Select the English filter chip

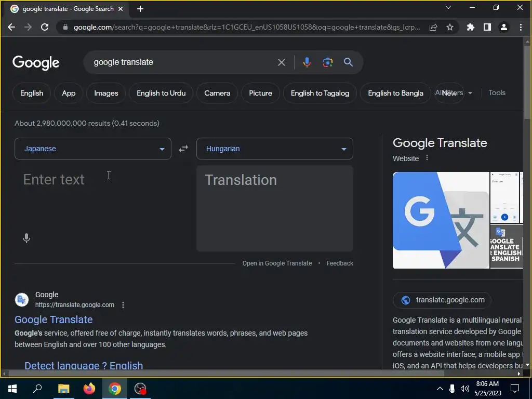point(32,93)
